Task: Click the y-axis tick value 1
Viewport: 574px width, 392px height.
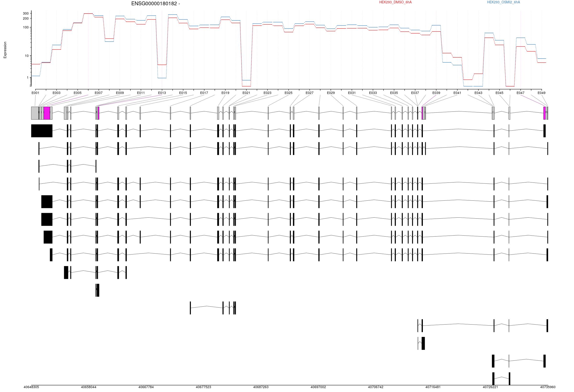Action: click(x=28, y=77)
